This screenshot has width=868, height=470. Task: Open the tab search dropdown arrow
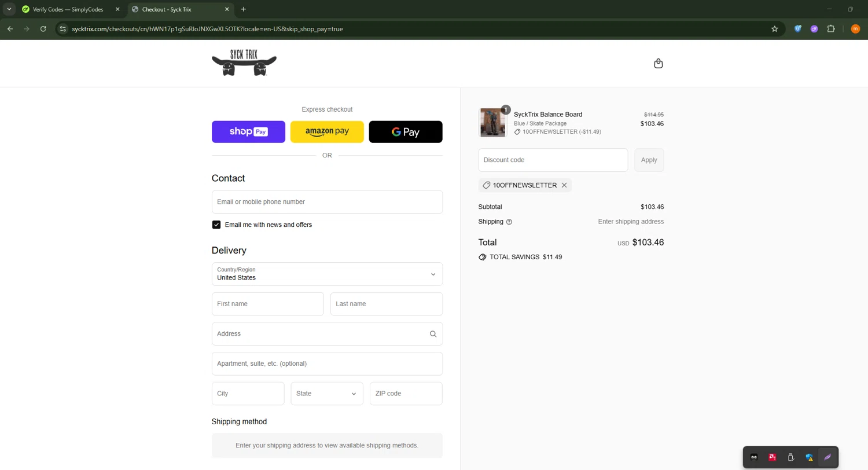(9, 9)
